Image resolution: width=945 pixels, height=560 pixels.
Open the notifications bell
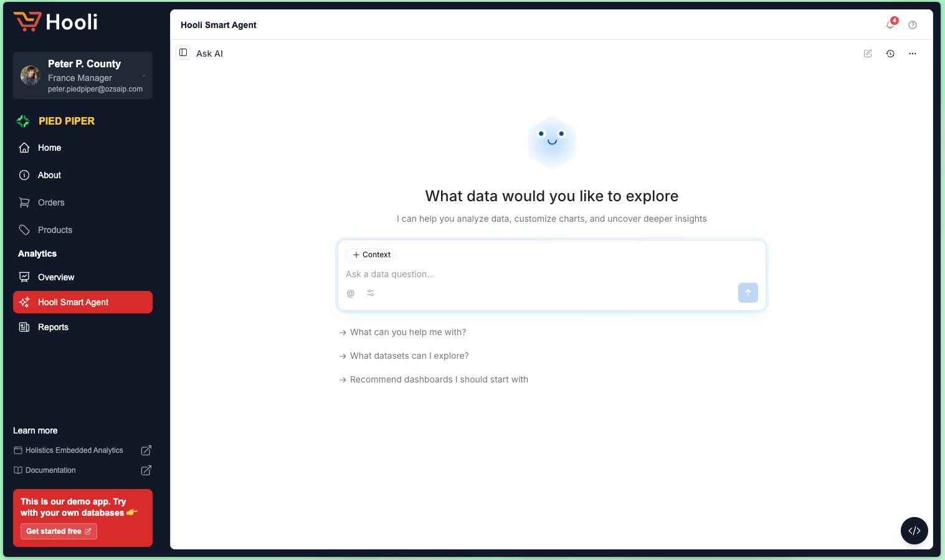coord(891,25)
